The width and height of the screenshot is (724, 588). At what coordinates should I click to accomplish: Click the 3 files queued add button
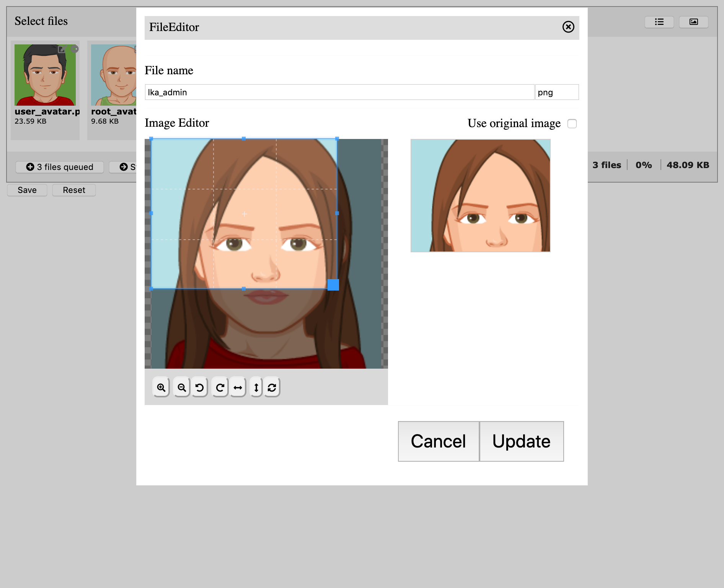click(60, 167)
